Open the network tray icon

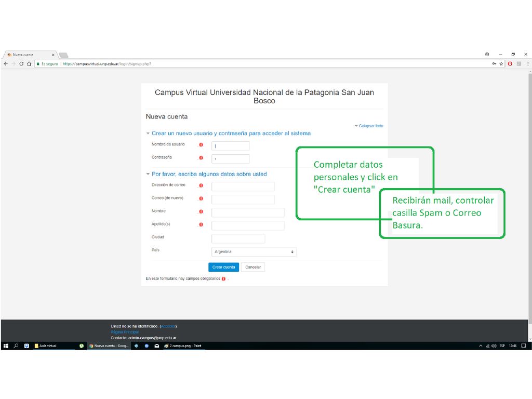(x=487, y=346)
